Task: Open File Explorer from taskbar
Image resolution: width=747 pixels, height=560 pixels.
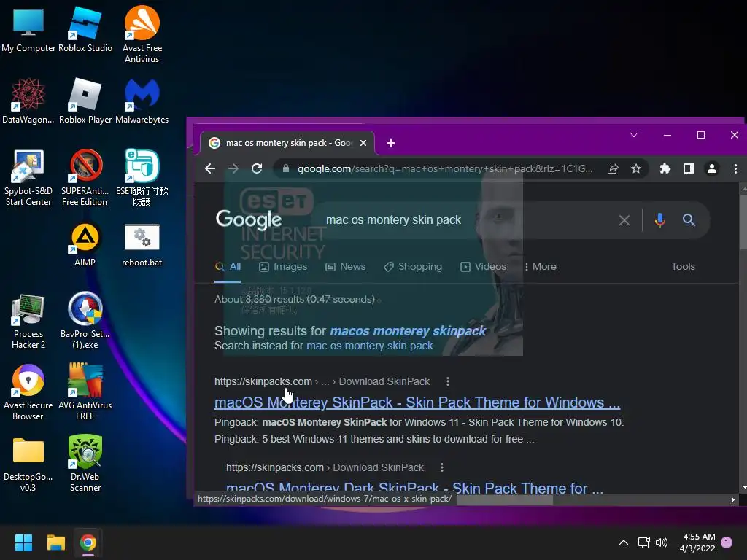Action: (55, 542)
